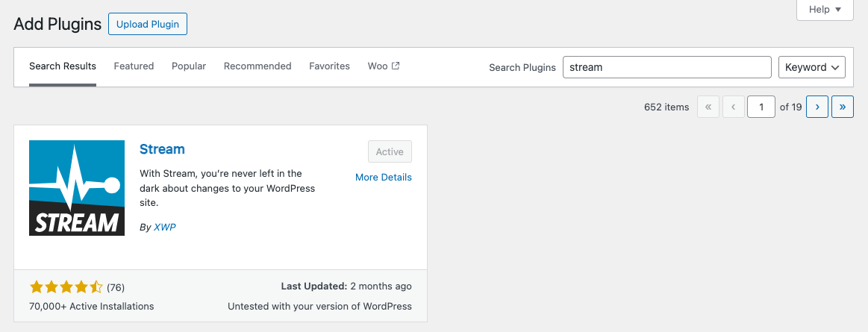This screenshot has width=868, height=332.
Task: Click the star rating of Stream plugin
Action: click(66, 287)
